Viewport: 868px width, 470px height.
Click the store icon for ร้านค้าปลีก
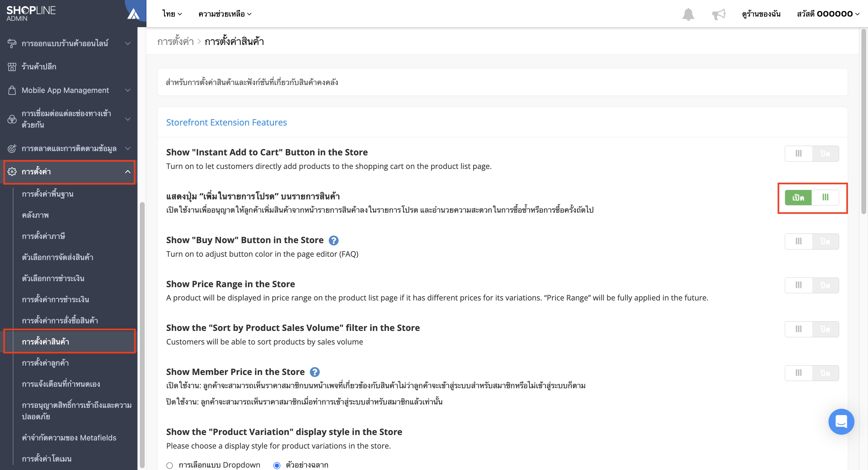click(12, 66)
